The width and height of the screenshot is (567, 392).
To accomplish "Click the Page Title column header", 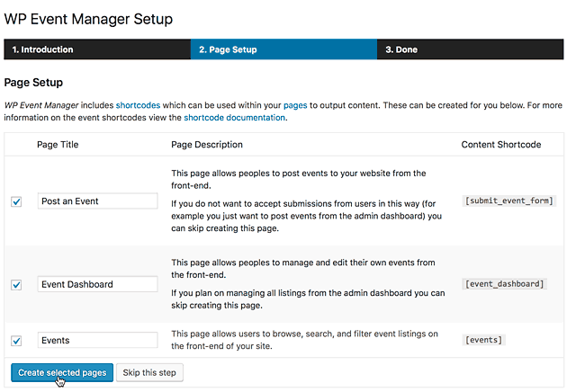I will [x=58, y=145].
